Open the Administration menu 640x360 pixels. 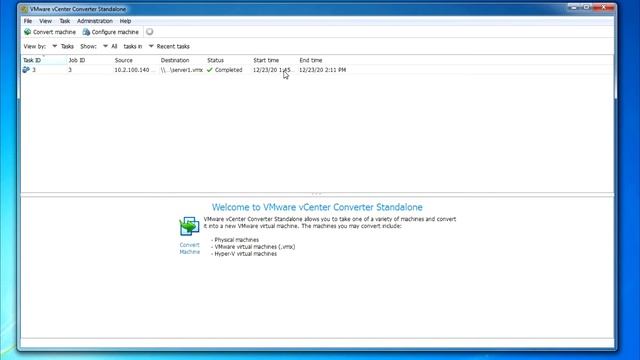click(x=95, y=21)
